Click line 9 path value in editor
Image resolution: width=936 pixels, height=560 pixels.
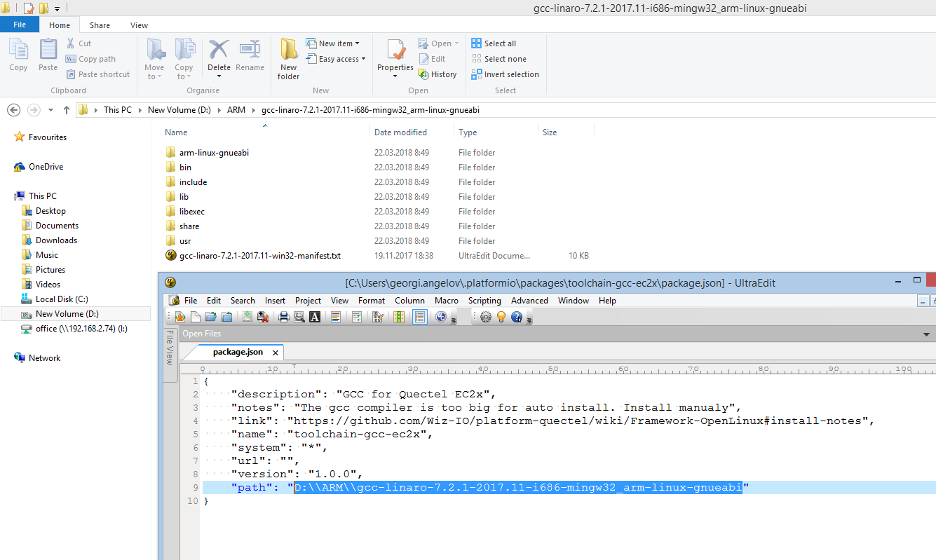518,487
